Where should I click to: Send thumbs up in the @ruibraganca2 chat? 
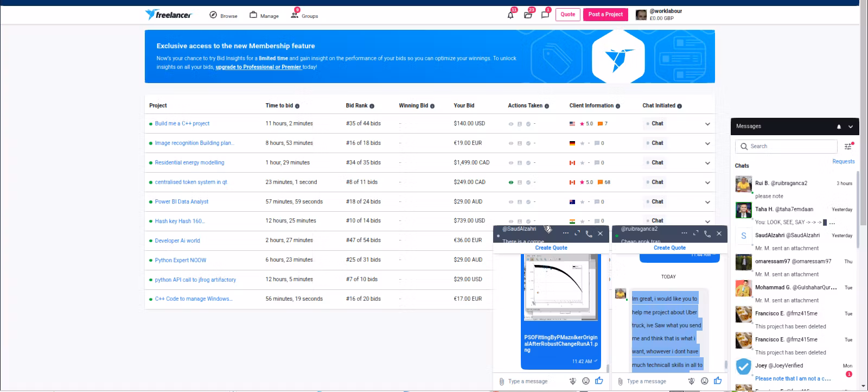coord(718,381)
